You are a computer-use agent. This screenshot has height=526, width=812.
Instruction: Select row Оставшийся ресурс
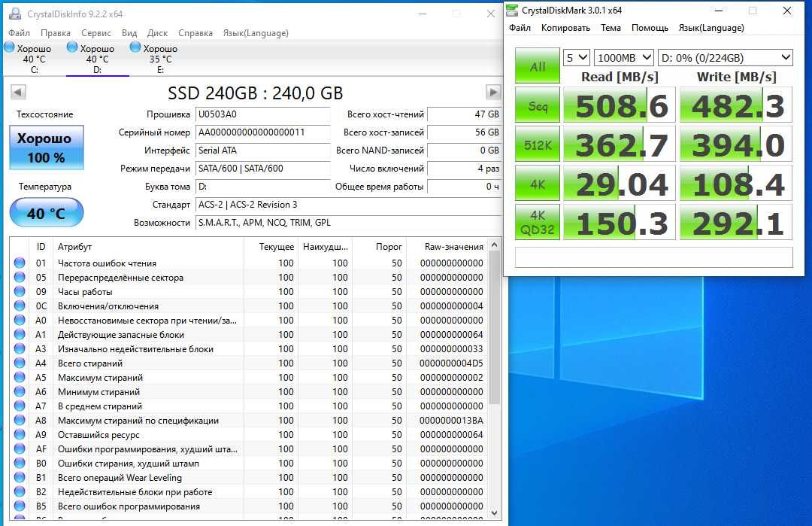point(249,434)
